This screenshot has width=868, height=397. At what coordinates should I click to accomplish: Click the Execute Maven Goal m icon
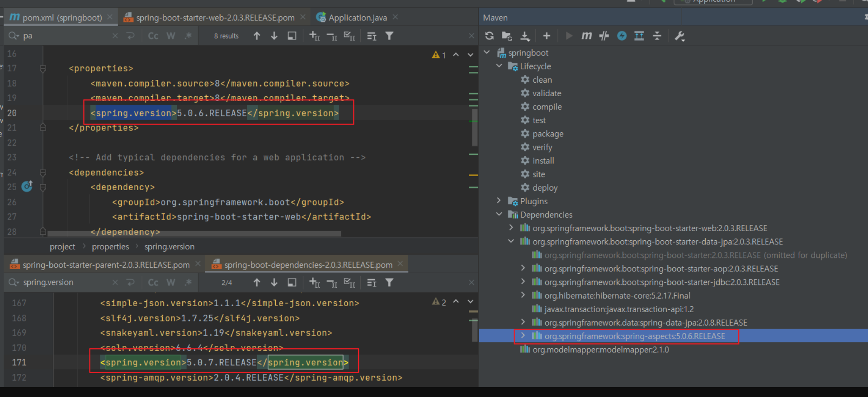click(586, 36)
